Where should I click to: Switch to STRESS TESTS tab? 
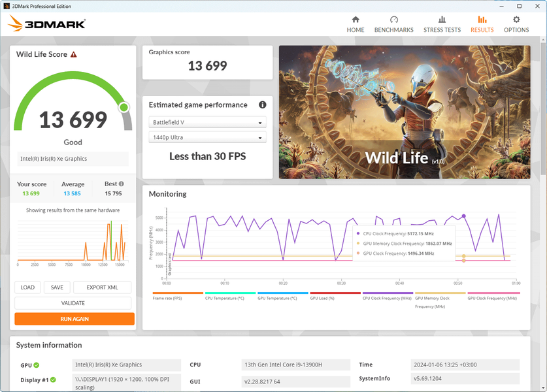(x=442, y=24)
